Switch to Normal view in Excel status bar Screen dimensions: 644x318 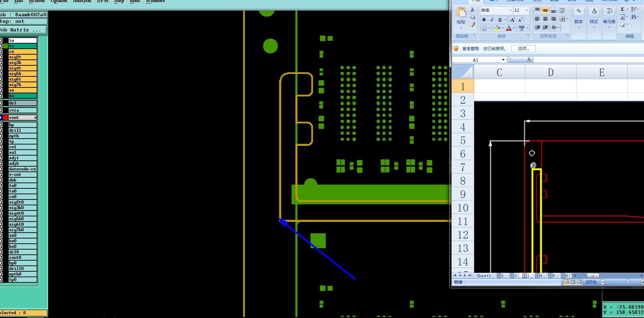567,282
